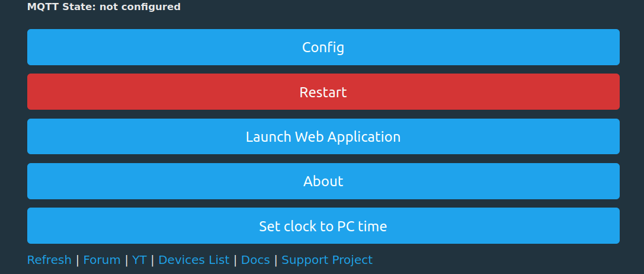Open the Forum link

pos(101,260)
